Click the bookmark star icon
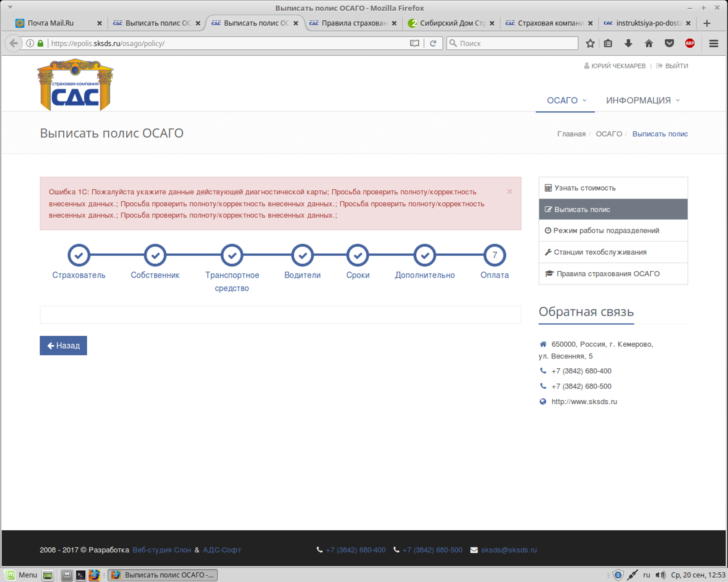The width and height of the screenshot is (728, 582). 590,44
